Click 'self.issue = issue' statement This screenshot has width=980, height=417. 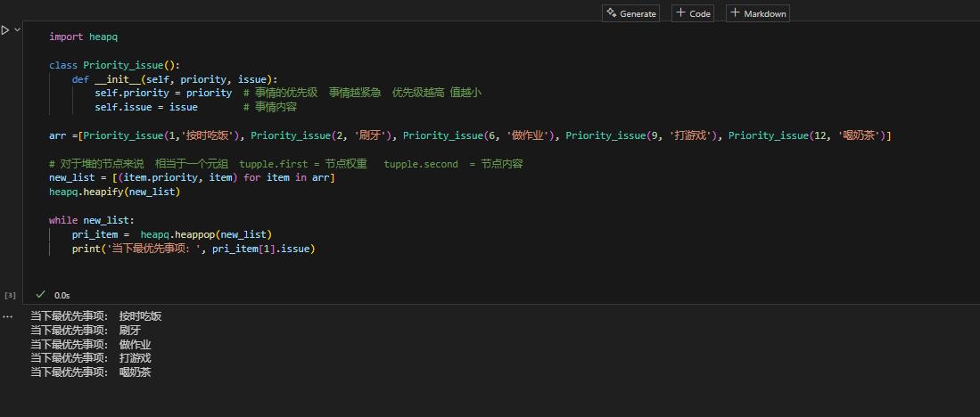point(146,108)
